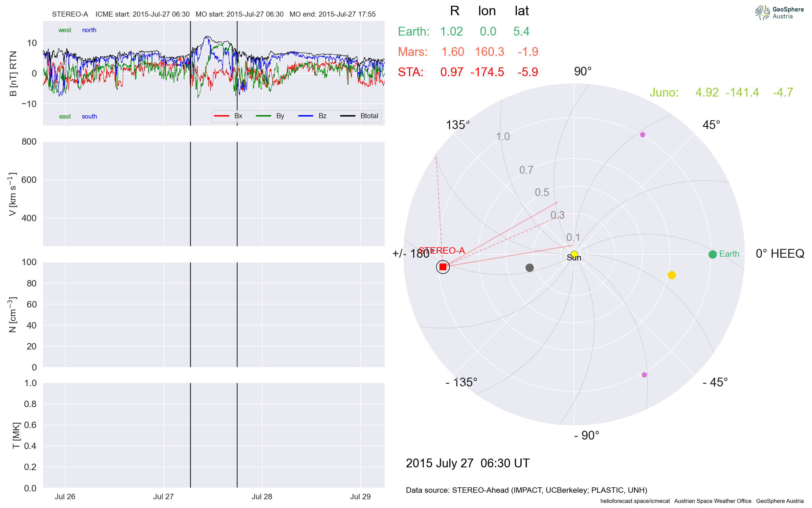
Task: Click the 'south' label in magnetic plot
Action: pyautogui.click(x=89, y=117)
